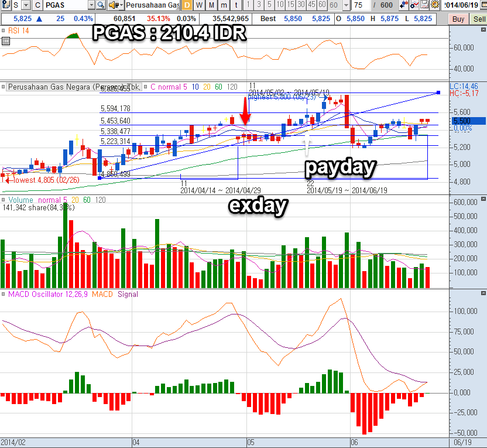The image size is (487, 448).
Task: Toggle the price chart panel marker square
Action: 4,87
